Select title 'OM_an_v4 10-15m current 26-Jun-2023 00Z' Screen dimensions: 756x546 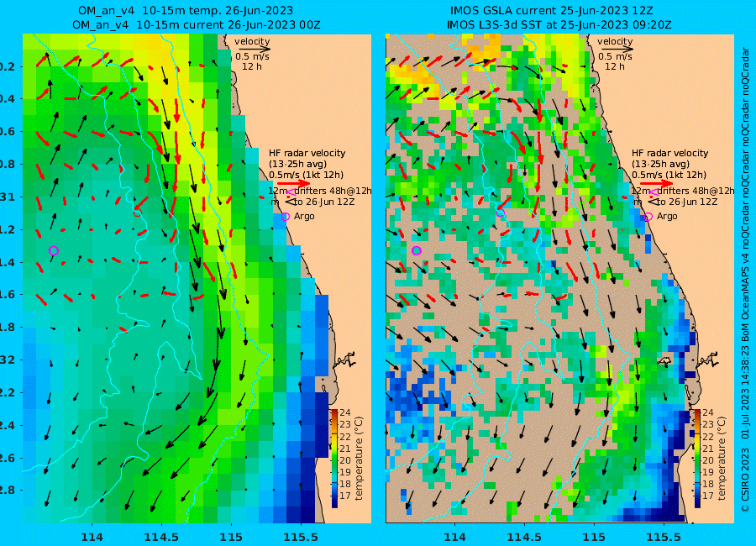[197, 24]
